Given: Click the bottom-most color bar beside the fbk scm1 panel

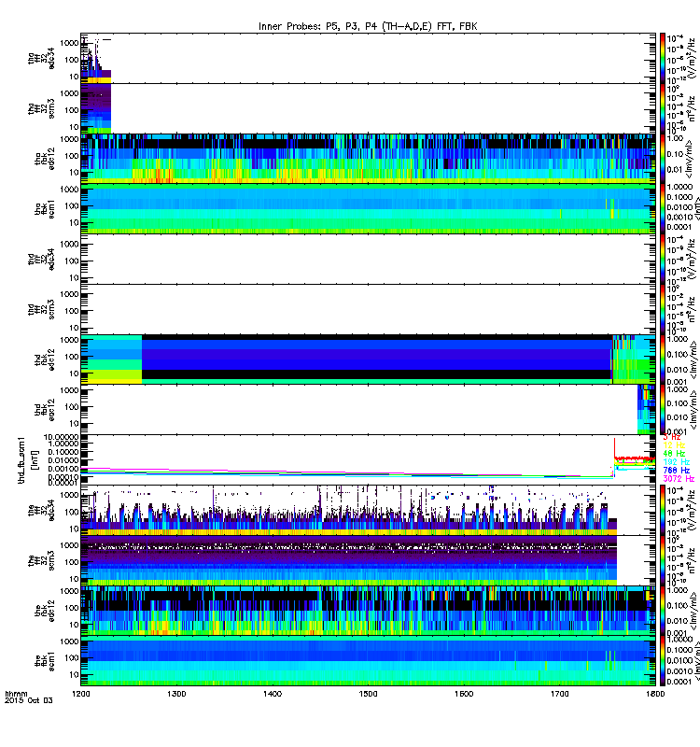Looking at the screenshot, I should point(663,660).
